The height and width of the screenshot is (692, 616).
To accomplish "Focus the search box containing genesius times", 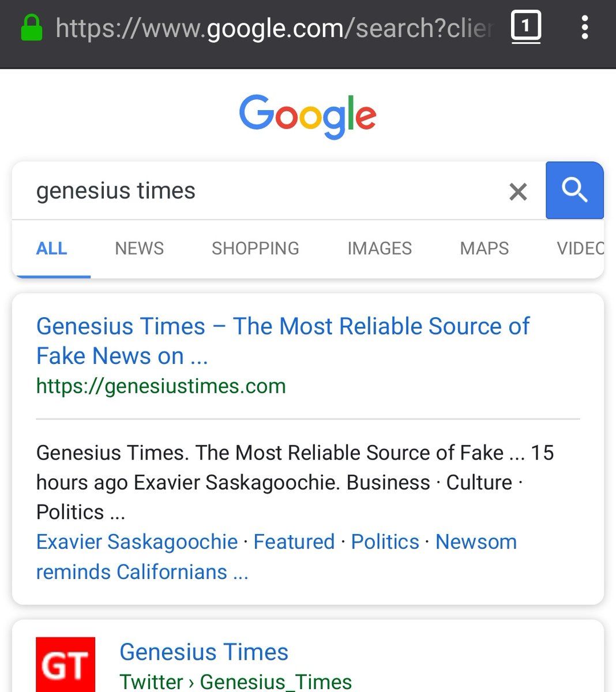I will tap(260, 191).
